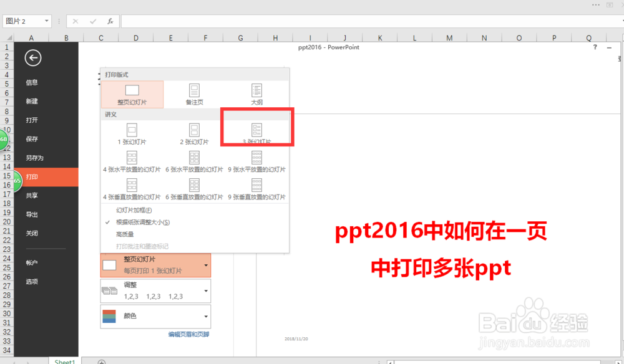Select column header M
The height and width of the screenshot is (364, 624).
pyautogui.click(x=449, y=38)
